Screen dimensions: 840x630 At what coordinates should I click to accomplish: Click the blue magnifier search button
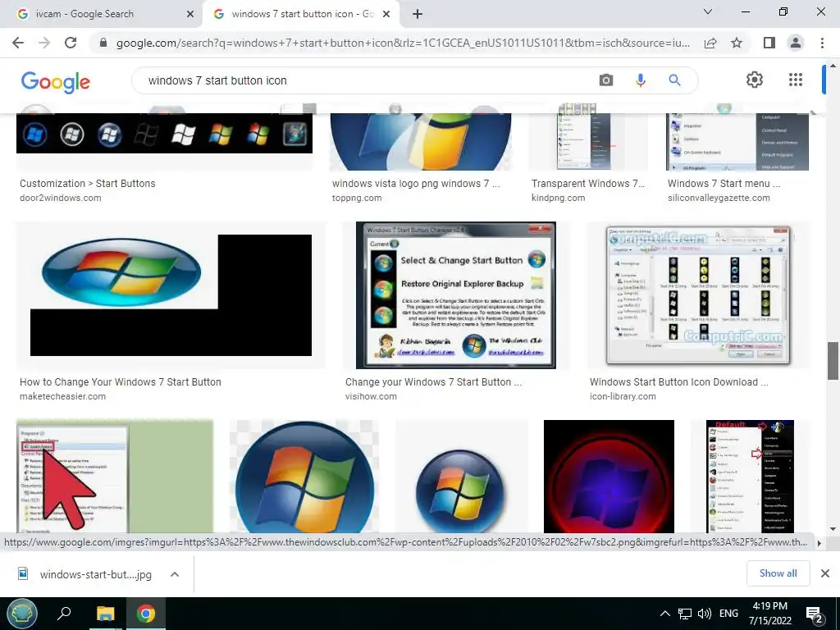674,80
